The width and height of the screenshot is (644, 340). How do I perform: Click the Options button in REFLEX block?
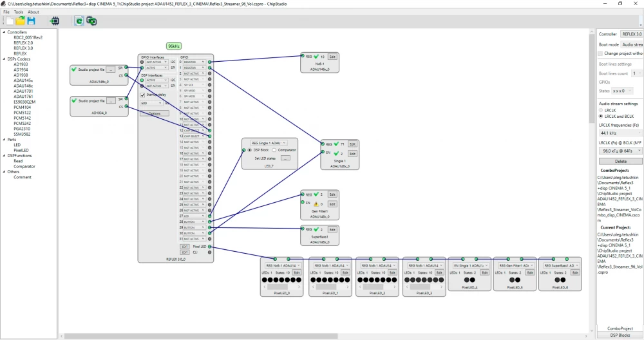coord(155,113)
